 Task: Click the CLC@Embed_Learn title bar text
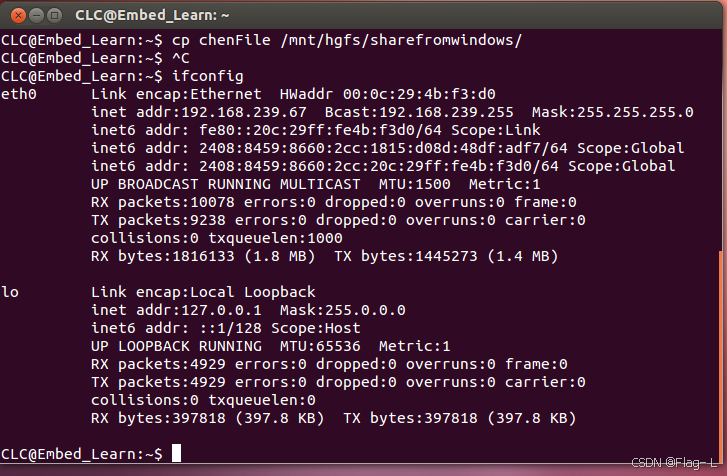tap(152, 15)
